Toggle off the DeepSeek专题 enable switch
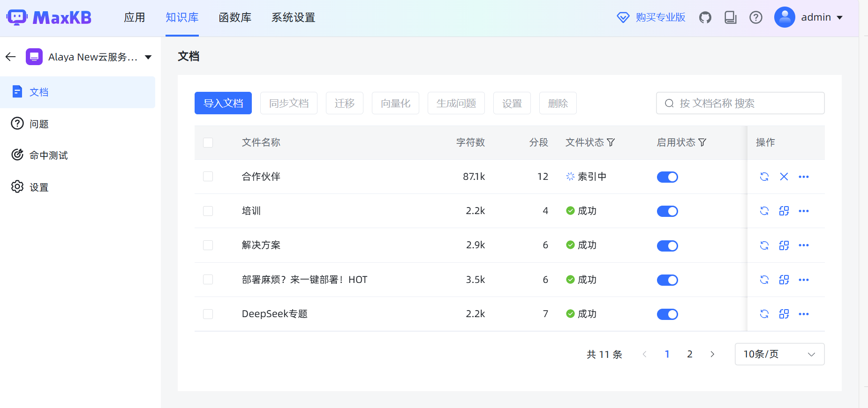The height and width of the screenshot is (408, 868). tap(667, 314)
